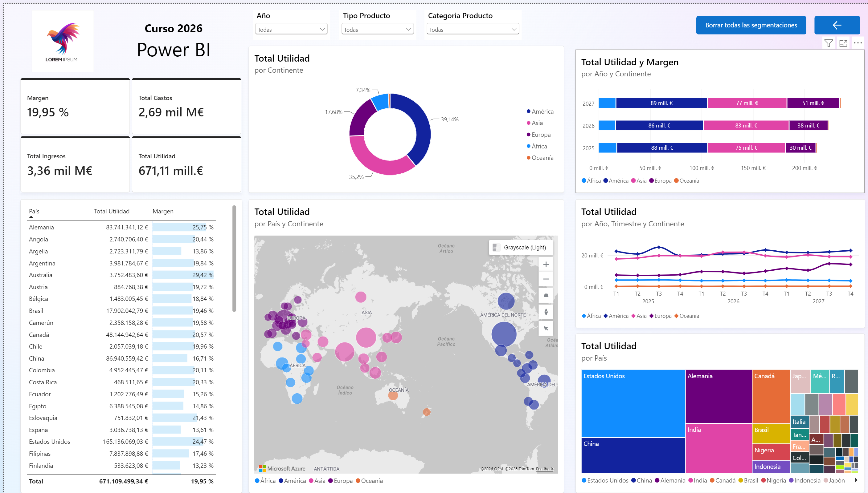The width and height of the screenshot is (868, 493).
Task: Open the more options ellipsis menu
Action: coord(858,43)
